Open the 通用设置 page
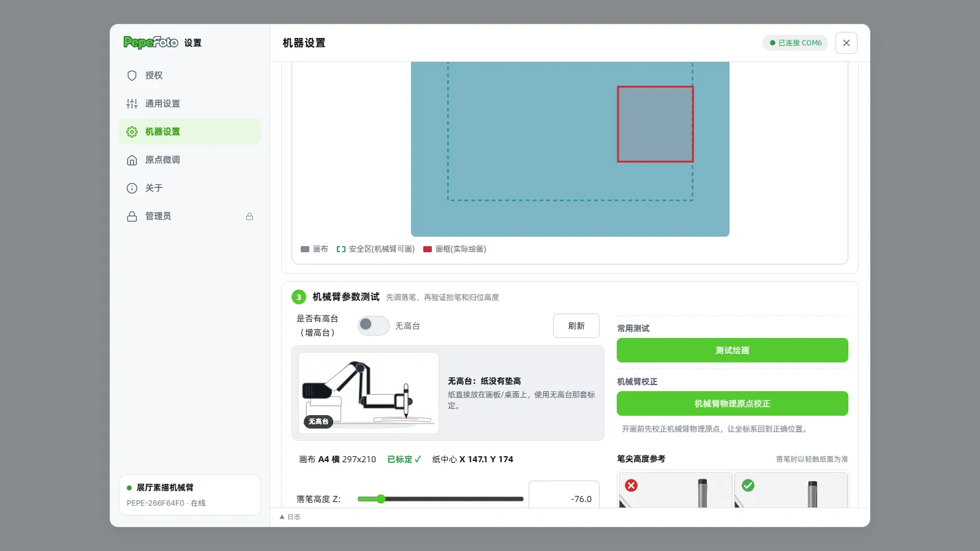The height and width of the screenshot is (551, 980). tap(190, 103)
